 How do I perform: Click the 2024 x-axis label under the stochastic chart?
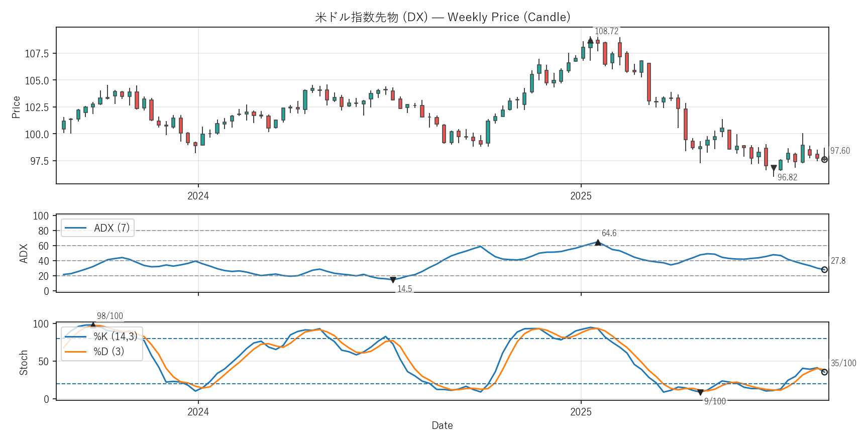198,412
